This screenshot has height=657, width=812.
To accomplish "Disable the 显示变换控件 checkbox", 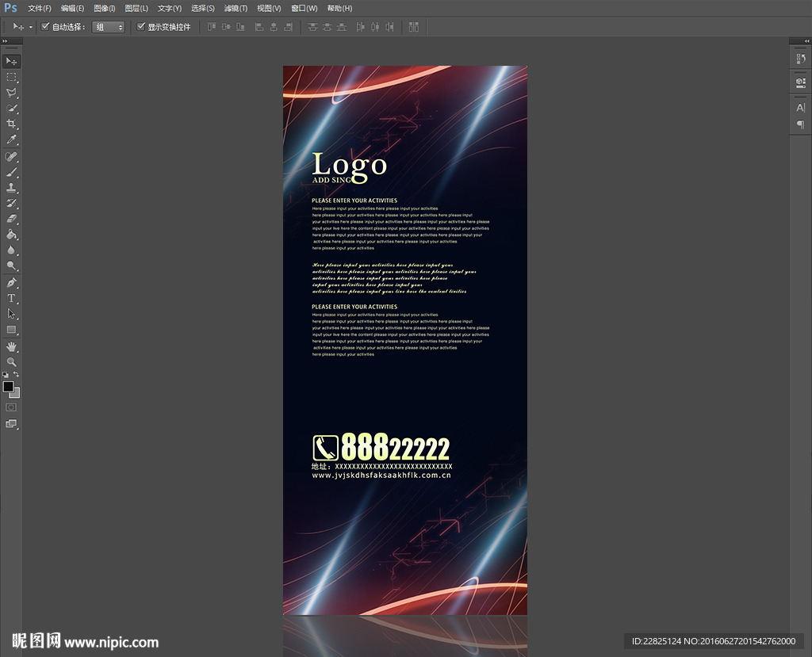I will coord(141,27).
